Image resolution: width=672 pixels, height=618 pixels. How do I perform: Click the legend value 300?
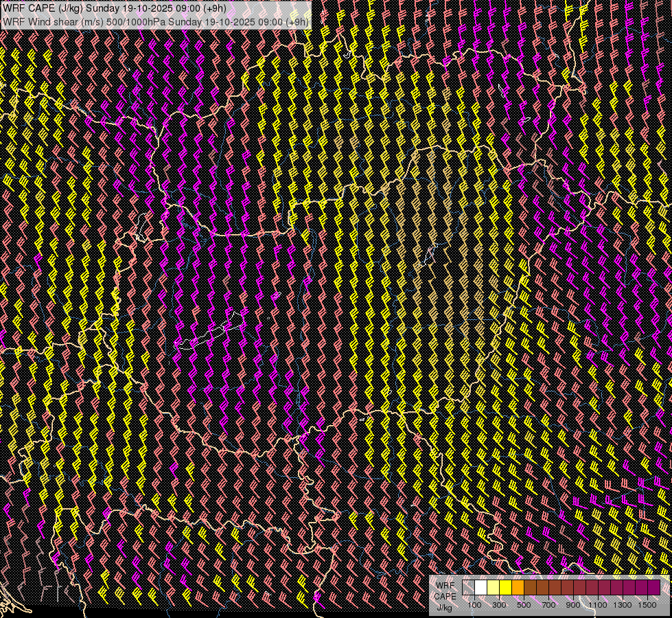click(x=499, y=605)
